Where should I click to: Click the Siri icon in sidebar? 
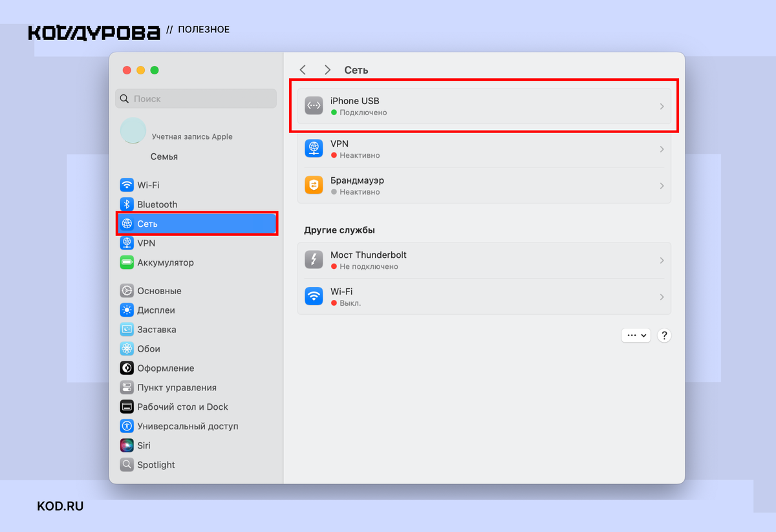(127, 445)
